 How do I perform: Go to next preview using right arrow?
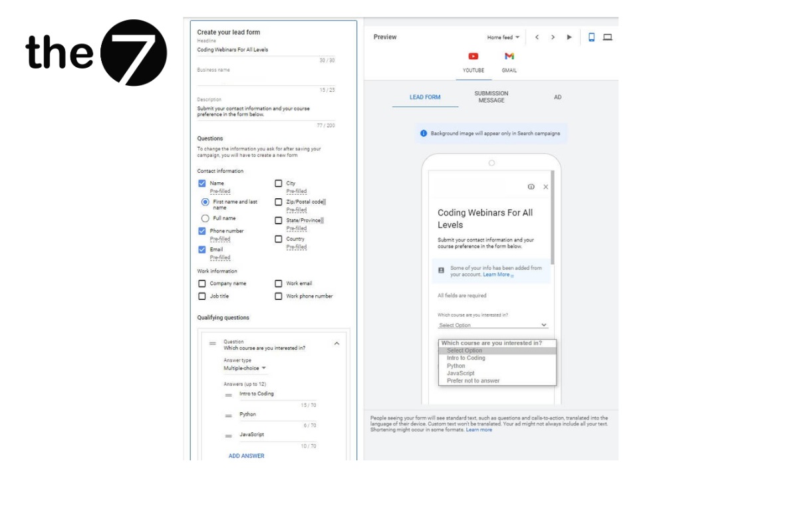click(x=553, y=37)
